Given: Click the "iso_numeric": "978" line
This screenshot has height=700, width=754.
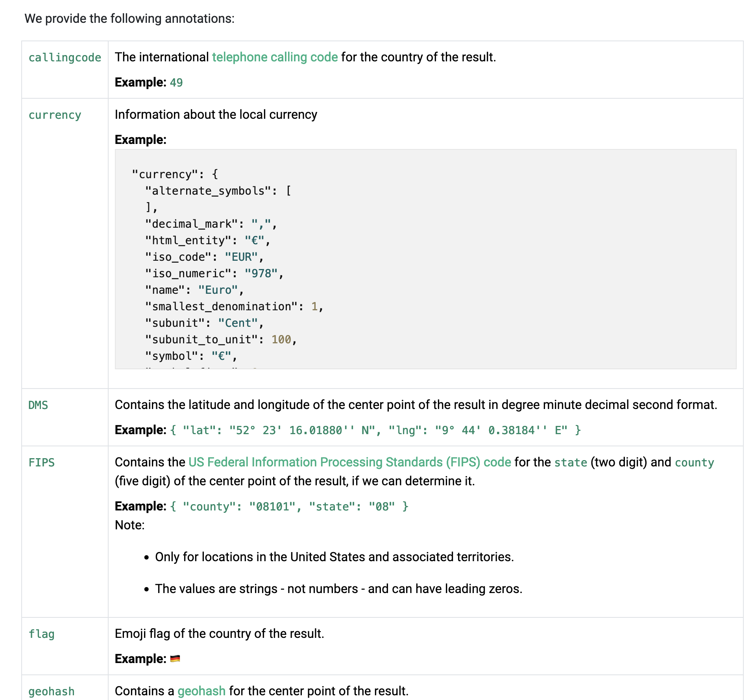Looking at the screenshot, I should point(214,273).
